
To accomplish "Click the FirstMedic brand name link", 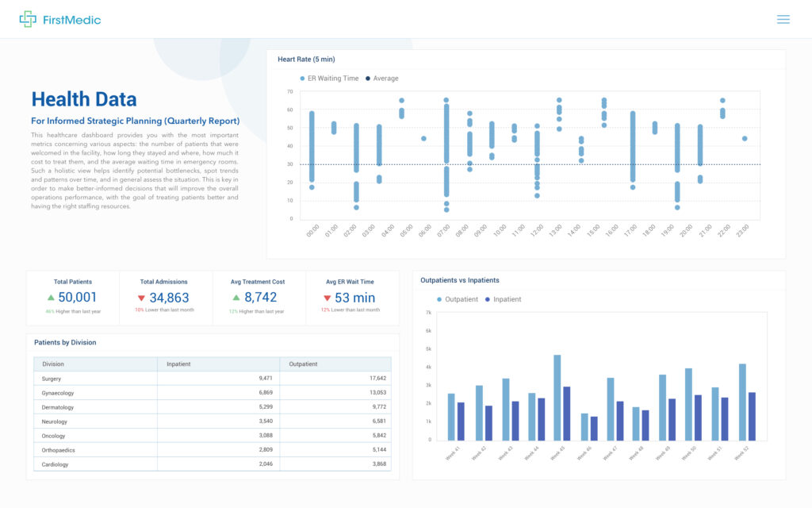I will [x=72, y=20].
